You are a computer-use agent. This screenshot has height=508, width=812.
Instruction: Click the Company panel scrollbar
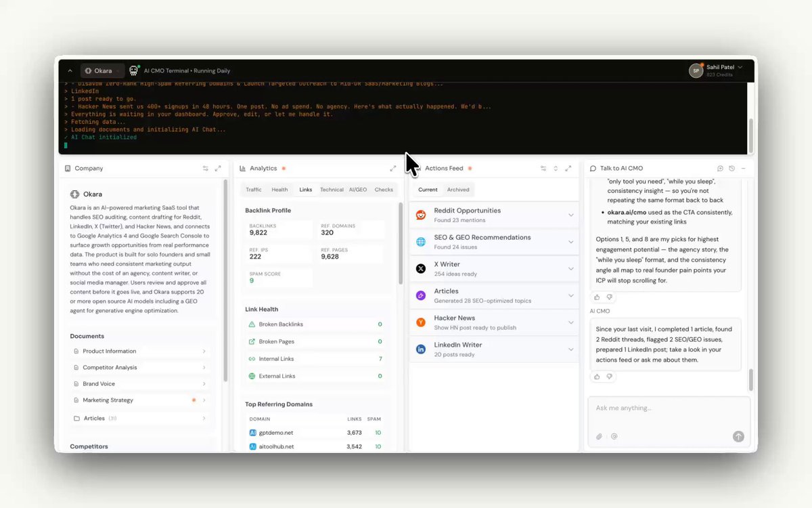point(225,279)
